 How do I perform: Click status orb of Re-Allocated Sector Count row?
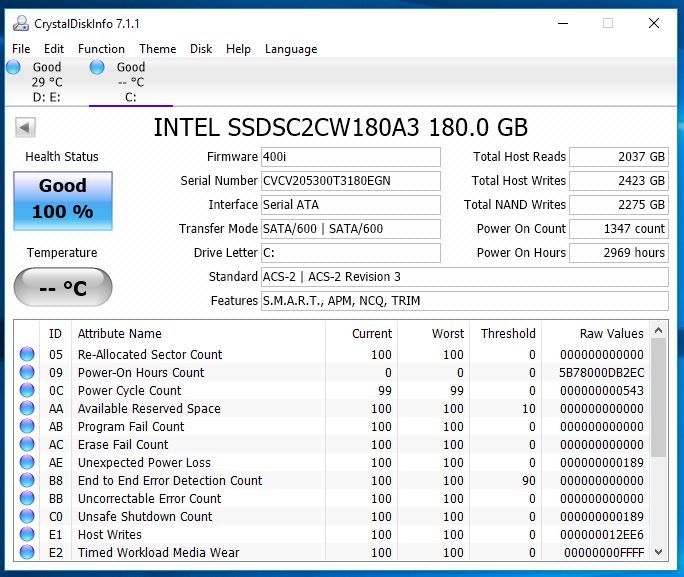pos(27,354)
